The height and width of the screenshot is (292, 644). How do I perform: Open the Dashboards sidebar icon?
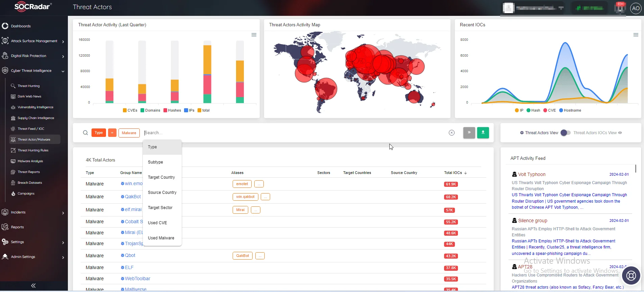click(5, 26)
